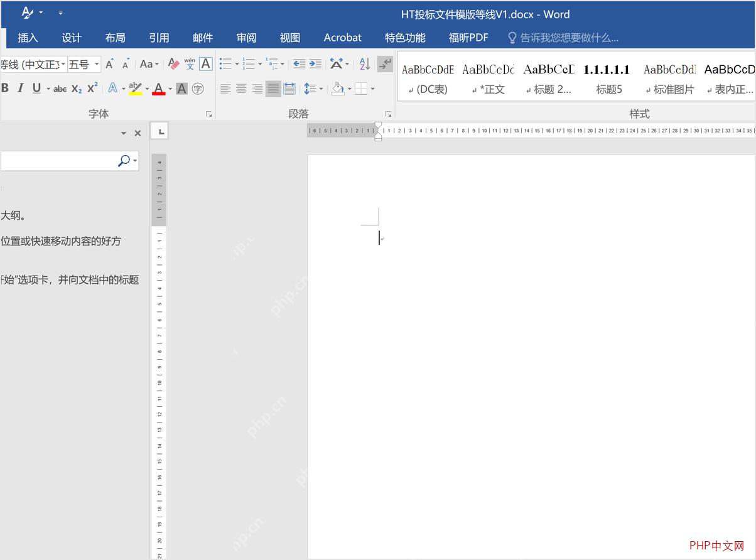
Task: Align text right
Action: pyautogui.click(x=257, y=89)
